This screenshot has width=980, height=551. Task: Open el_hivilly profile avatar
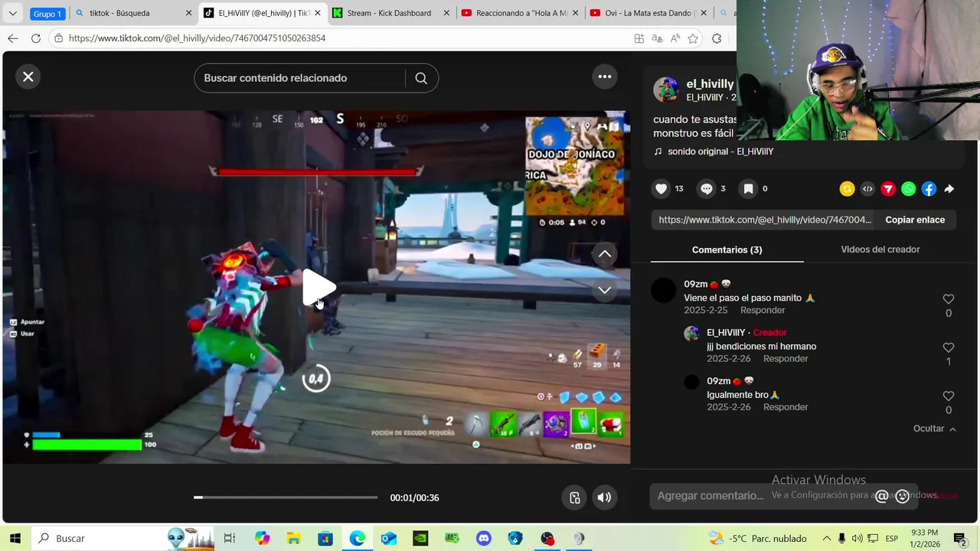tap(665, 90)
